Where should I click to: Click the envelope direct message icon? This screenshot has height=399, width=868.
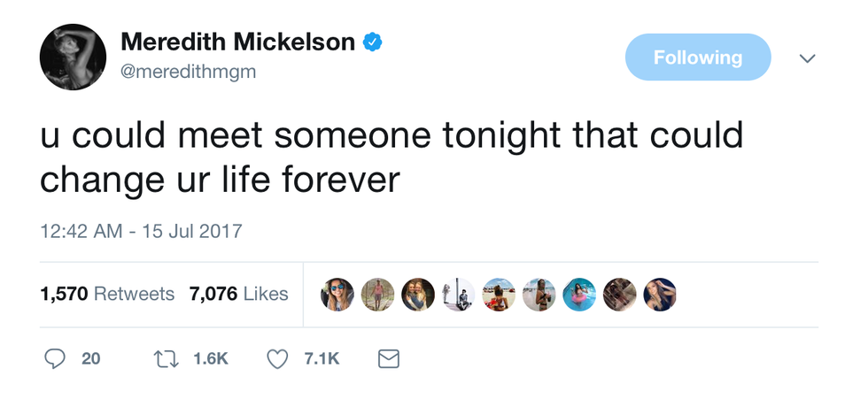tap(389, 358)
